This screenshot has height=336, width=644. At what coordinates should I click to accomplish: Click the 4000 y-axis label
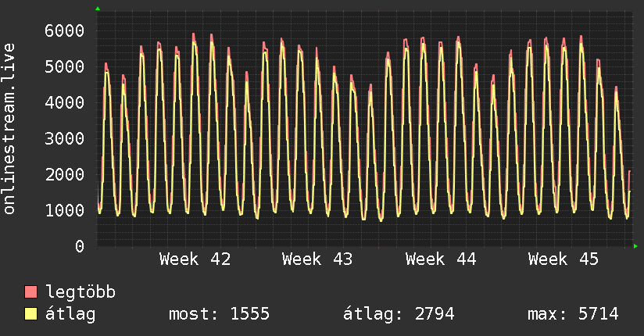tap(63, 103)
